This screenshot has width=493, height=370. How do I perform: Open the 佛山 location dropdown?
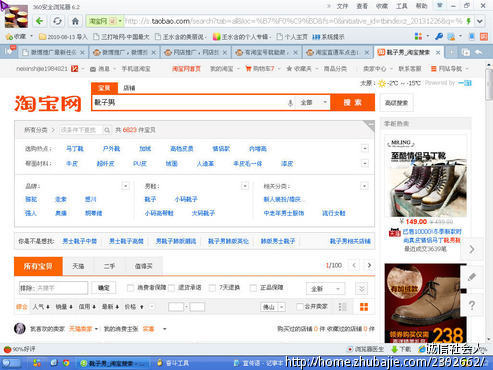point(273,307)
